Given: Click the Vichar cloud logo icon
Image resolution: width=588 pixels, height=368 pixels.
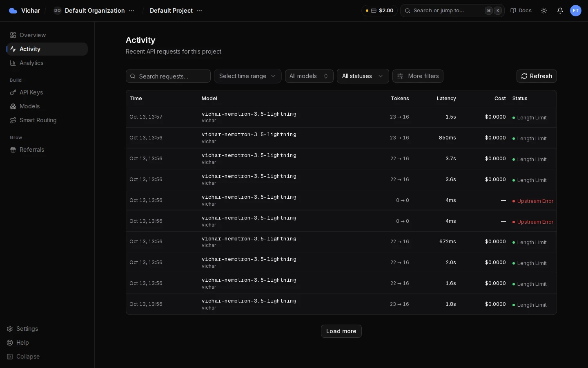Looking at the screenshot, I should pyautogui.click(x=13, y=11).
